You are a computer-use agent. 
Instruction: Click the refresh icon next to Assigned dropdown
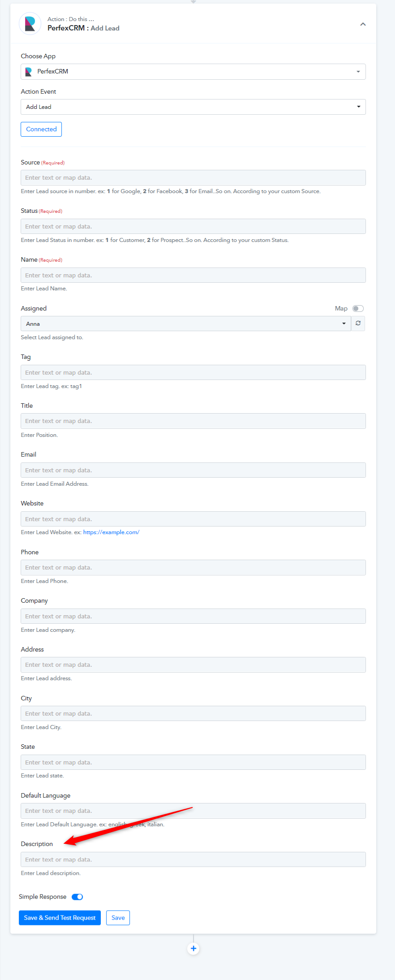(358, 324)
